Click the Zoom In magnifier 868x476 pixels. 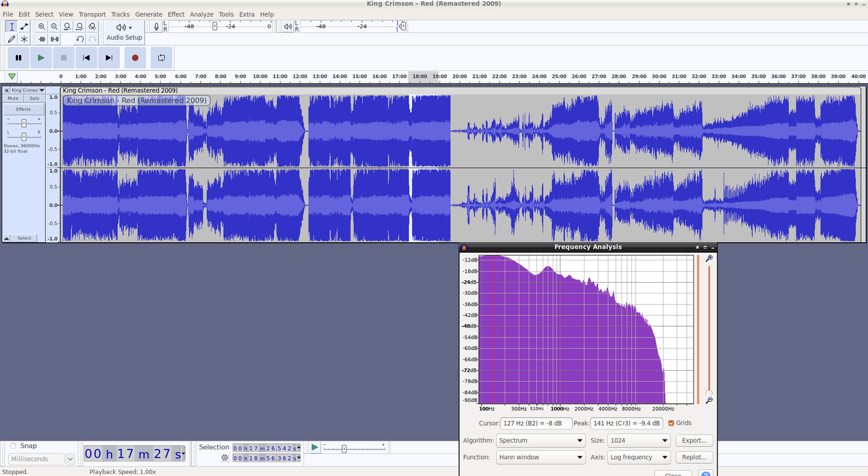tap(42, 26)
